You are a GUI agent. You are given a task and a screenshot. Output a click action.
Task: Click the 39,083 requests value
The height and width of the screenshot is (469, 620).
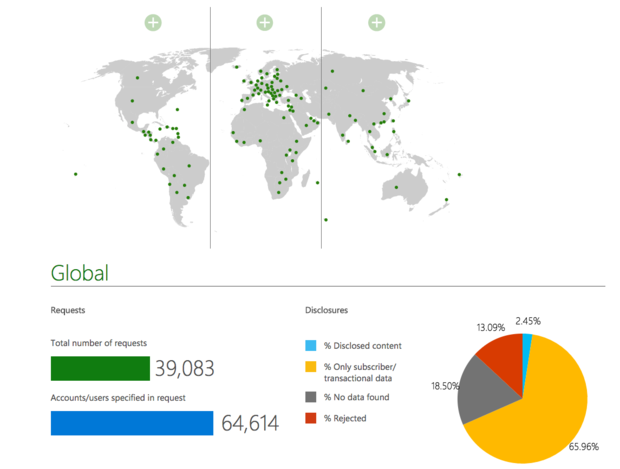(x=185, y=369)
